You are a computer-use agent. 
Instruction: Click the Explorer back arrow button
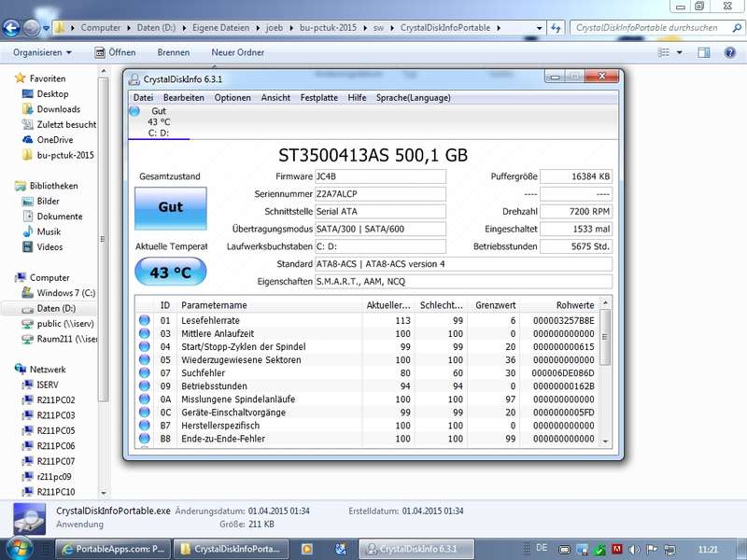coord(11,28)
